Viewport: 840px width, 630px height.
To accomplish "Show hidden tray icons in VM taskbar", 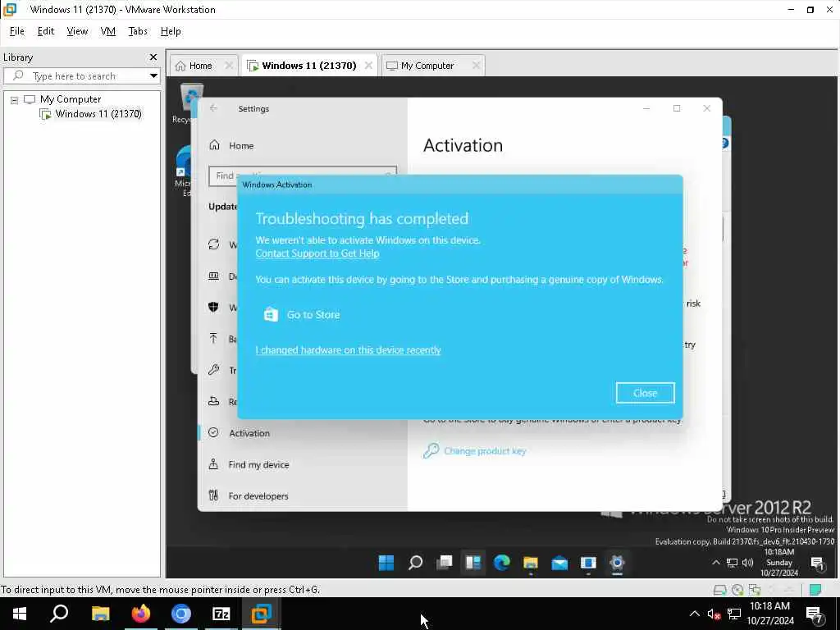I will (x=715, y=563).
